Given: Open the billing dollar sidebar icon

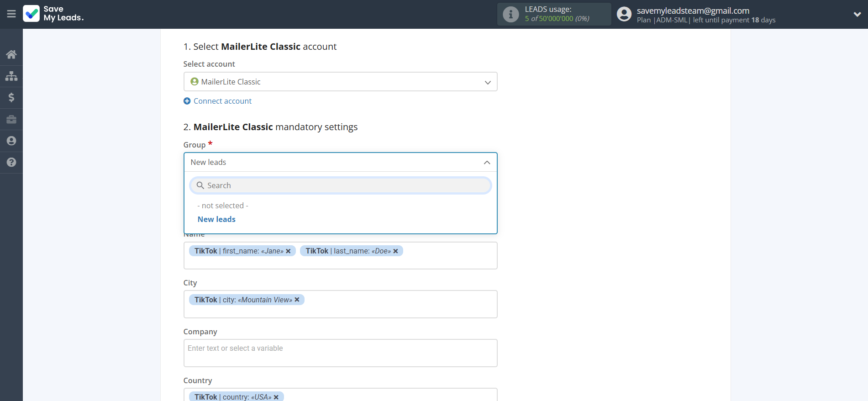Looking at the screenshot, I should (x=11, y=97).
